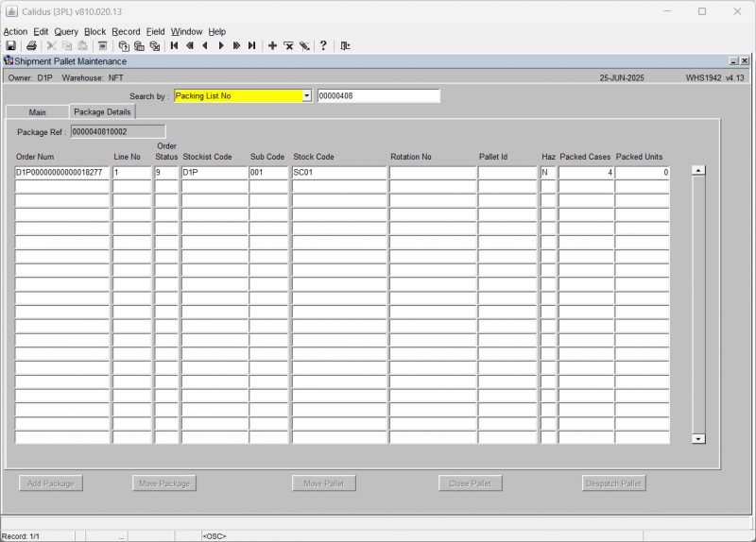The height and width of the screenshot is (542, 756).
Task: Click the search value field 00000408
Action: (x=379, y=96)
